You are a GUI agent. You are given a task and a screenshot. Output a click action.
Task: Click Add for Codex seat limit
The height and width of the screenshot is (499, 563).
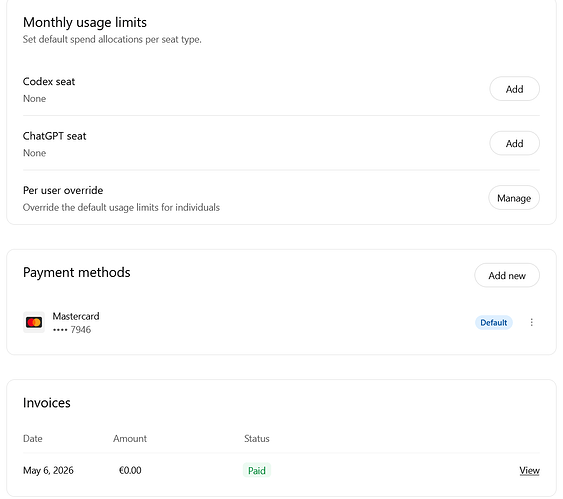point(514,89)
